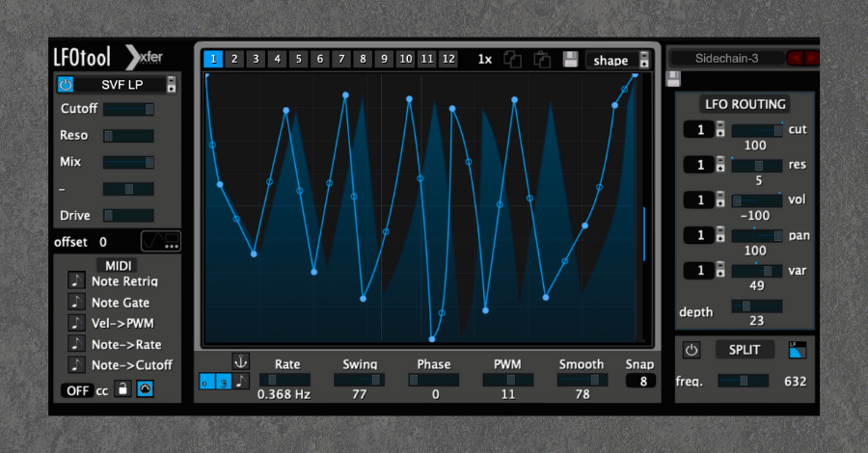
Task: Adjust the var routing amount slider
Action: click(x=757, y=271)
